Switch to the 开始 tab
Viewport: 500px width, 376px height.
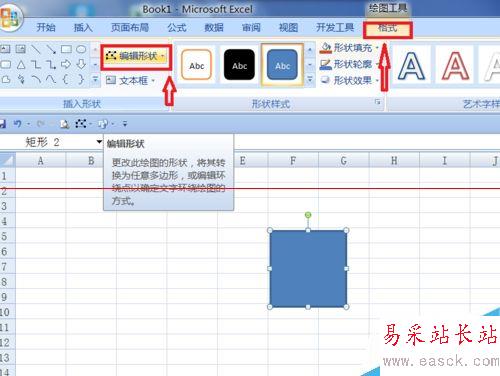pos(46,27)
